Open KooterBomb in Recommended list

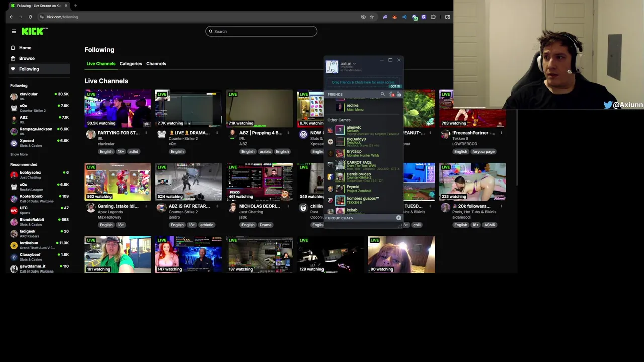tap(39, 198)
